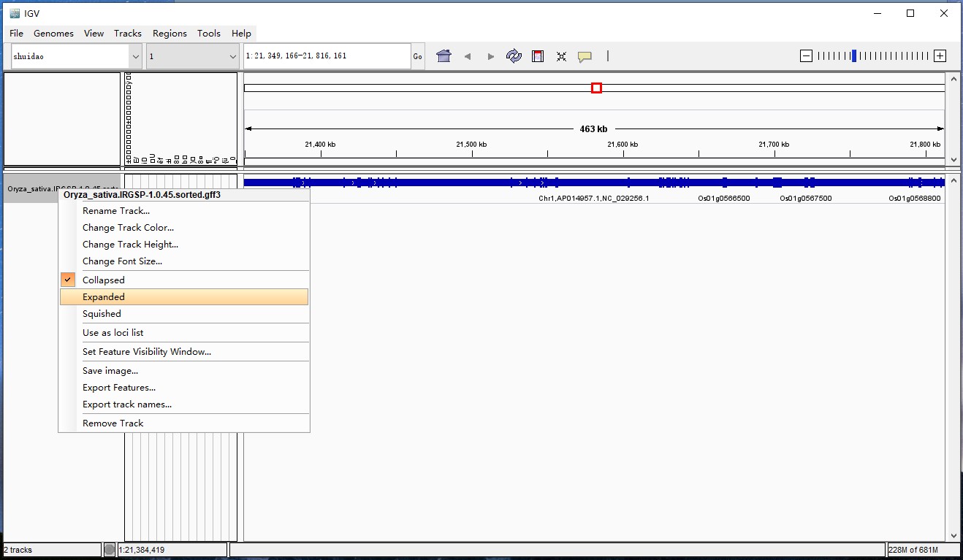Viewport: 963px width, 560px height.
Task: Select Export Features... option
Action: [185, 388]
